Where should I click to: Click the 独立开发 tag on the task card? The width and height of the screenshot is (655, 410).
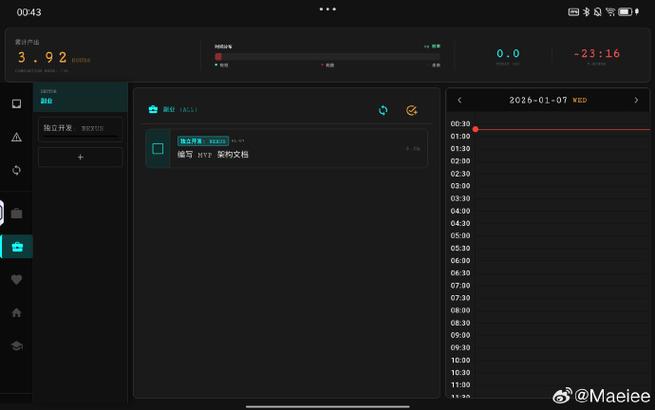[x=203, y=141]
